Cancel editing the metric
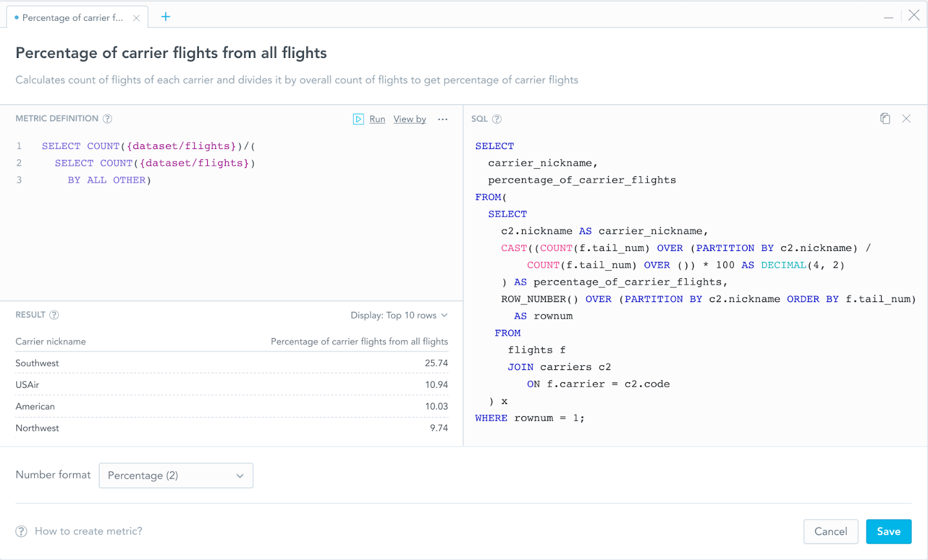928x560 pixels. click(x=831, y=531)
